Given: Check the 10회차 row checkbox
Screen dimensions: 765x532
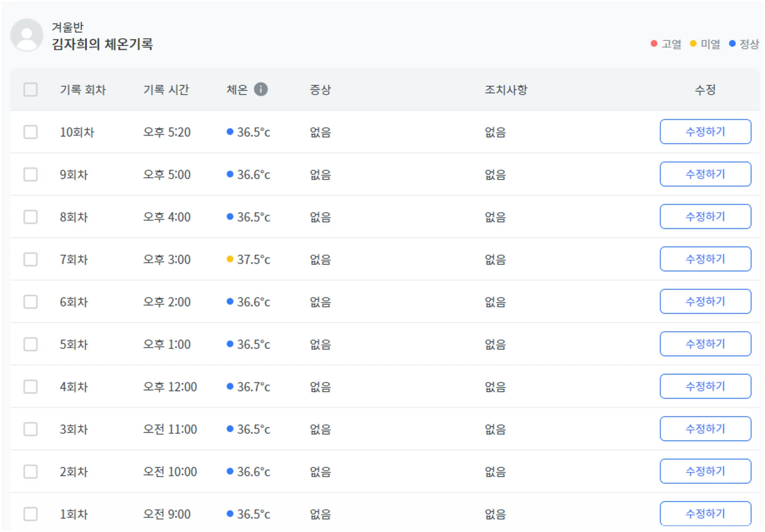Looking at the screenshot, I should [30, 132].
